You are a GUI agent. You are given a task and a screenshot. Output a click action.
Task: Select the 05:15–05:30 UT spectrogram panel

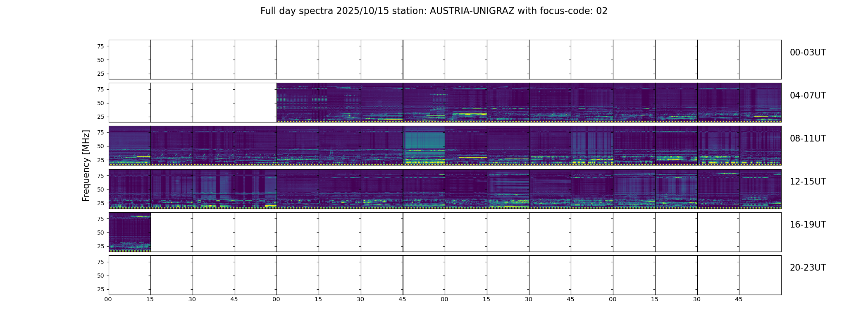340,103
